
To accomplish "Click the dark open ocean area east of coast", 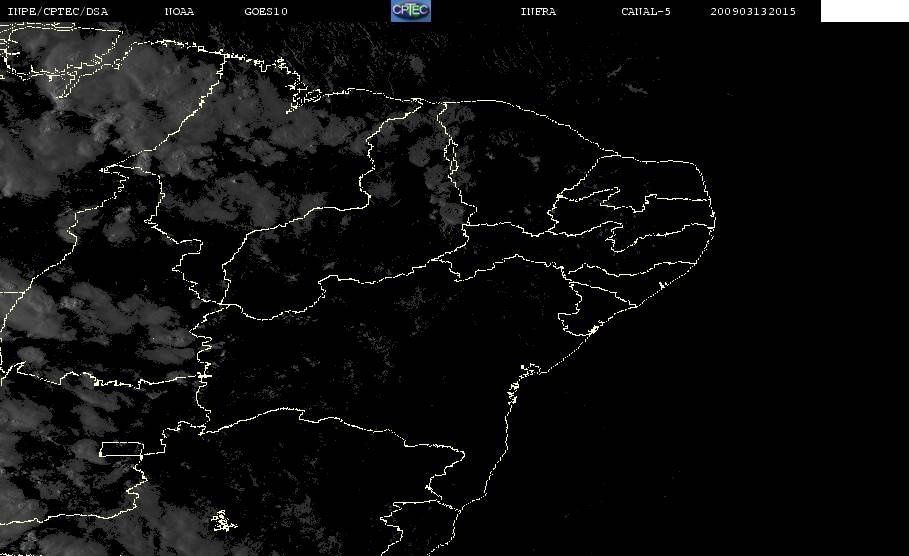I will tap(783, 348).
